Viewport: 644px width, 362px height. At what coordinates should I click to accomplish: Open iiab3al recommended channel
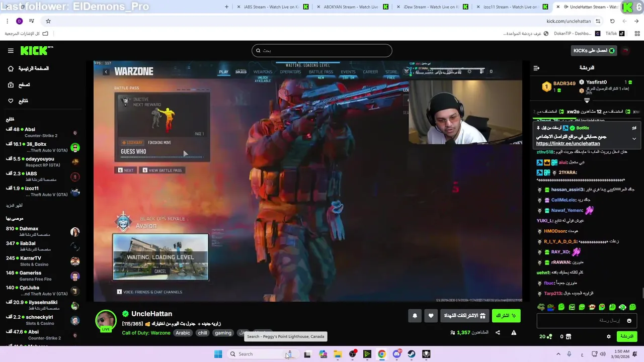click(43, 246)
